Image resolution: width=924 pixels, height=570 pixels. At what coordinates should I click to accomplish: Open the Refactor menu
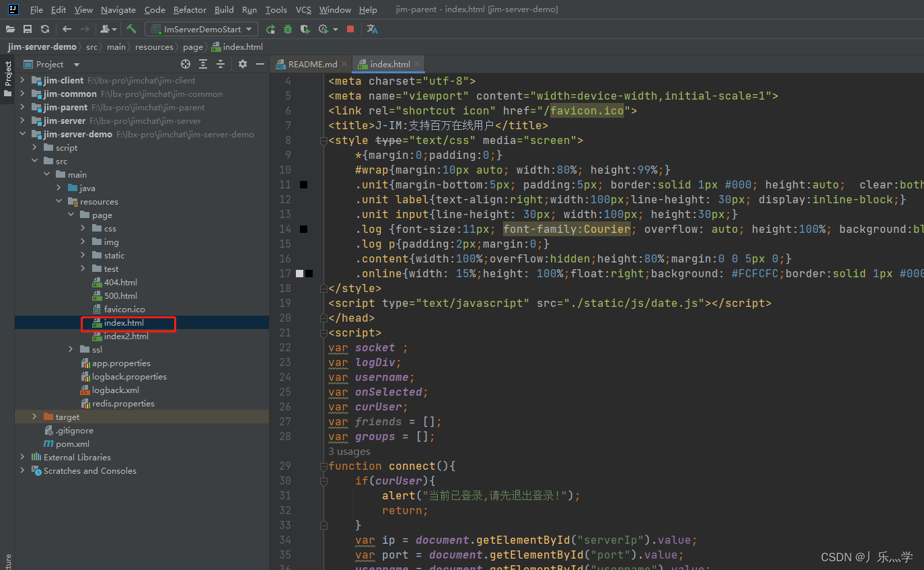(x=190, y=9)
